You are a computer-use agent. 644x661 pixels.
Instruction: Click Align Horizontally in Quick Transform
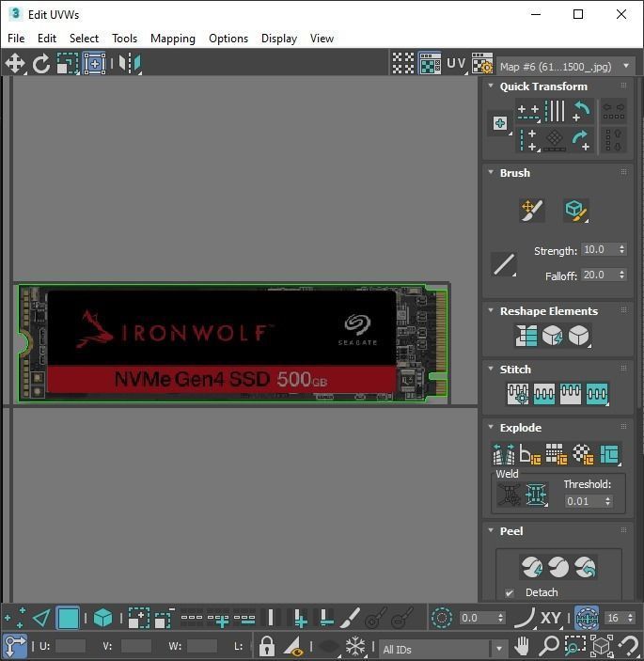528,111
